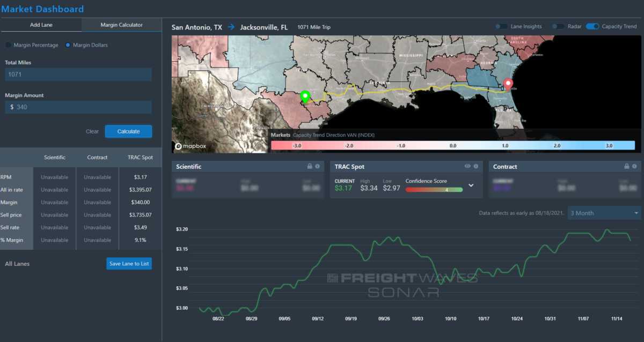Click the info icon on Scientific card

pyautogui.click(x=317, y=167)
